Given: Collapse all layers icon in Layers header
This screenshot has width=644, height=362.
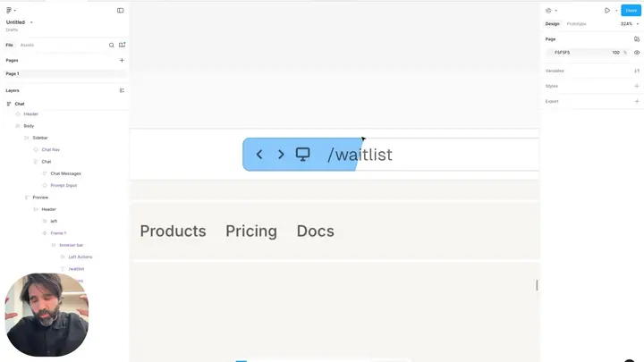Looking at the screenshot, I should coord(122,90).
